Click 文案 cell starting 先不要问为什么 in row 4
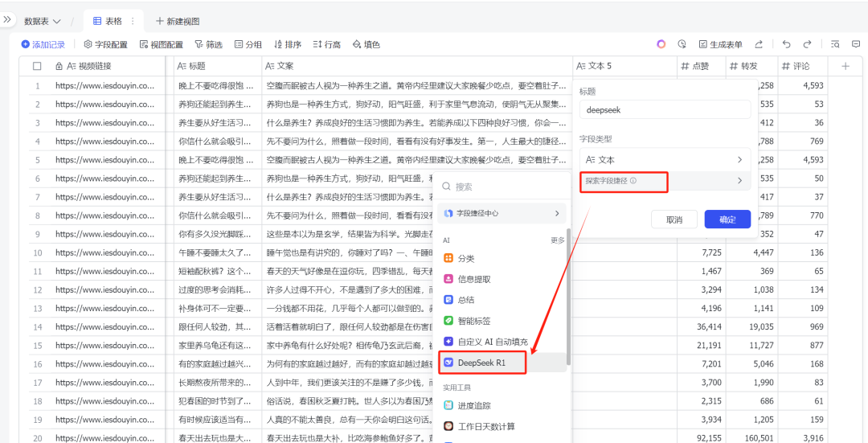Viewport: 868px width, 443px height. click(x=417, y=142)
